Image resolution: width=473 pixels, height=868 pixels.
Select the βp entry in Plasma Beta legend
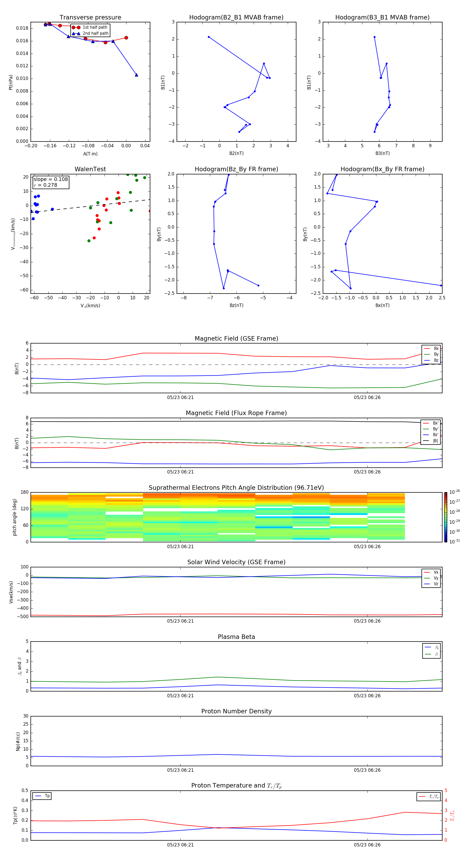pos(431,647)
